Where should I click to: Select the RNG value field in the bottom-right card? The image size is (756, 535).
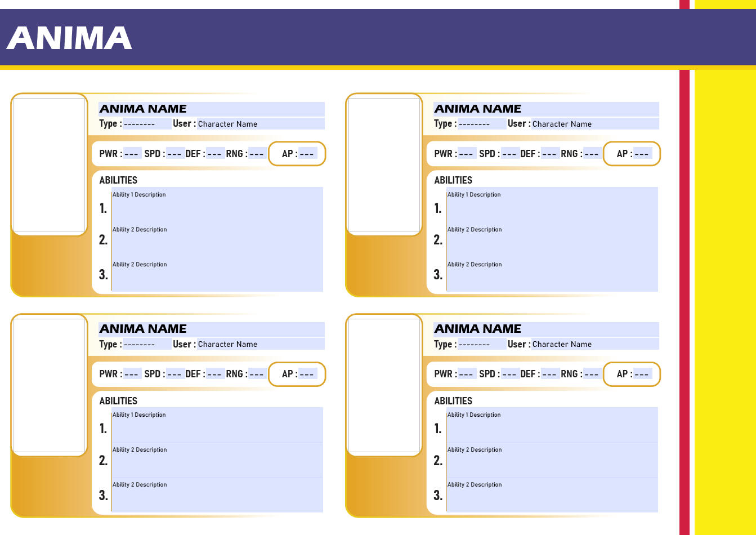[592, 374]
